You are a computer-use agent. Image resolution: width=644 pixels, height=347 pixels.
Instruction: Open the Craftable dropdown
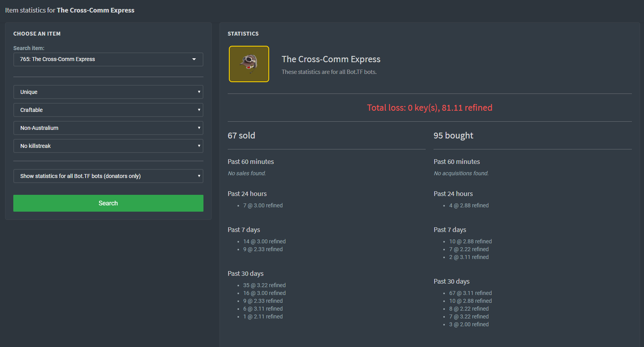[108, 110]
